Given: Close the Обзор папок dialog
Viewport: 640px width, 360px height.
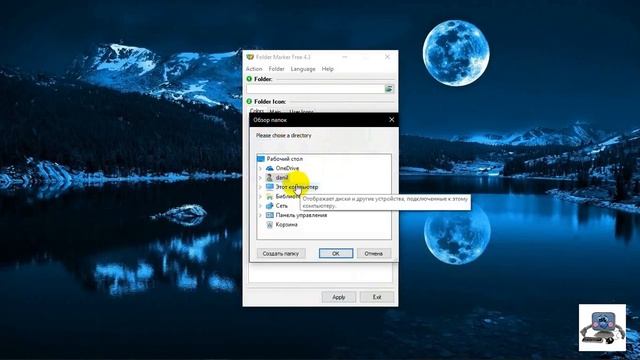Looking at the screenshot, I should click(391, 120).
